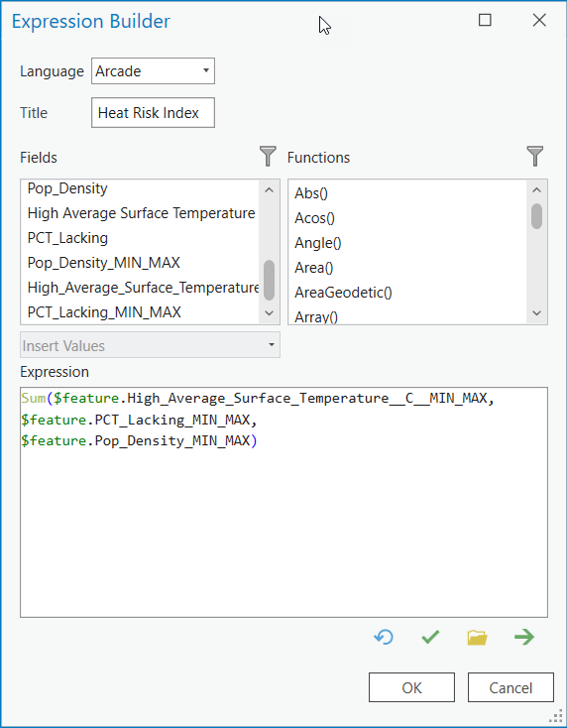
Task: Import expression using folder icon
Action: click(x=477, y=638)
